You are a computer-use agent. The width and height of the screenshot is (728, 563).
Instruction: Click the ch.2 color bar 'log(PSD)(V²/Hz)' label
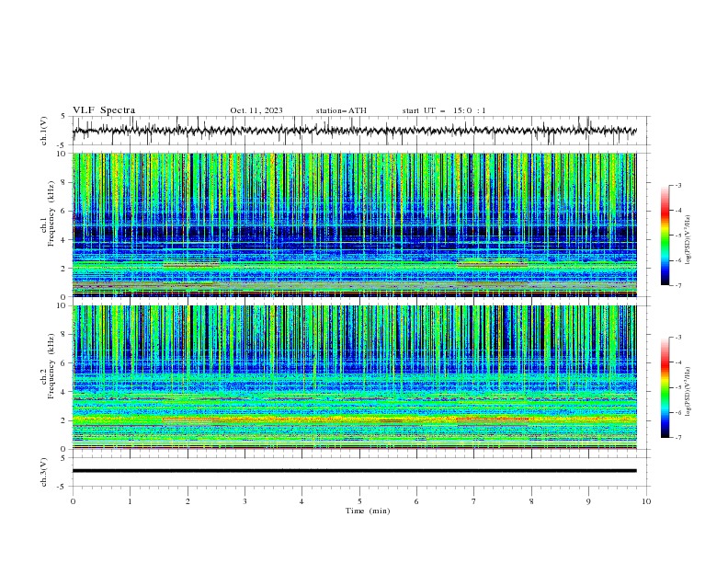coord(688,392)
